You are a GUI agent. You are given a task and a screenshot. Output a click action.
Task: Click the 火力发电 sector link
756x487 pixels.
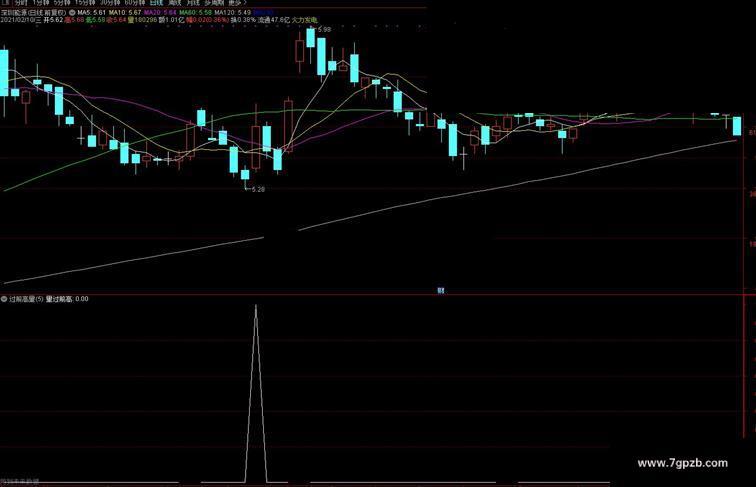pyautogui.click(x=305, y=20)
